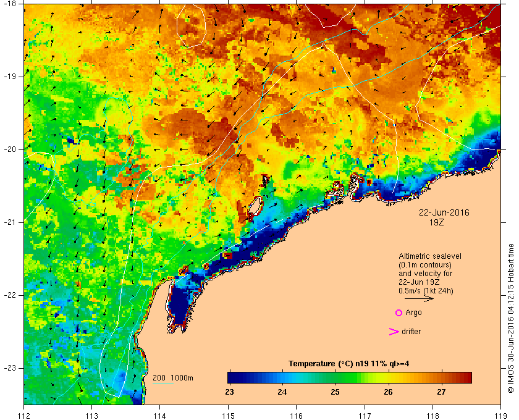Click the longitude label 112
519x420 pixels.
(x=24, y=415)
